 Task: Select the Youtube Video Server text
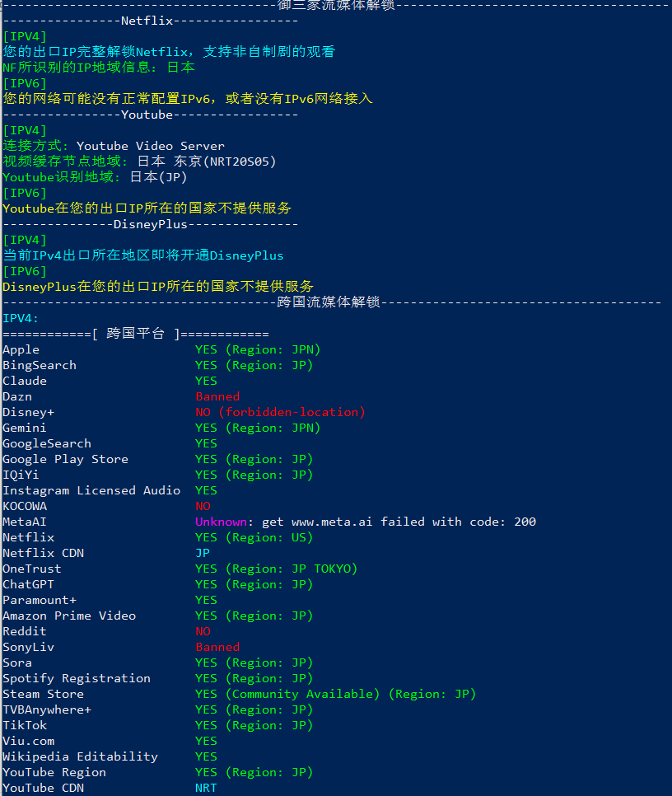click(x=150, y=146)
